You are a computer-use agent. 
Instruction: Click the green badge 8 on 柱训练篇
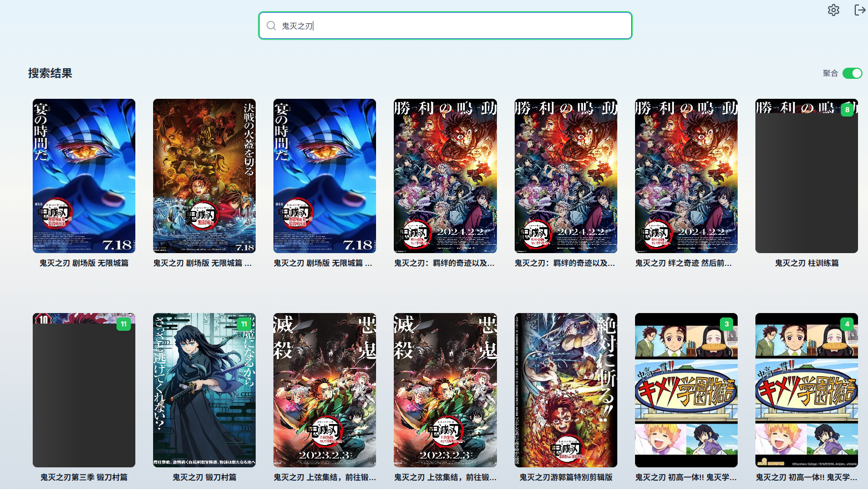click(x=847, y=109)
